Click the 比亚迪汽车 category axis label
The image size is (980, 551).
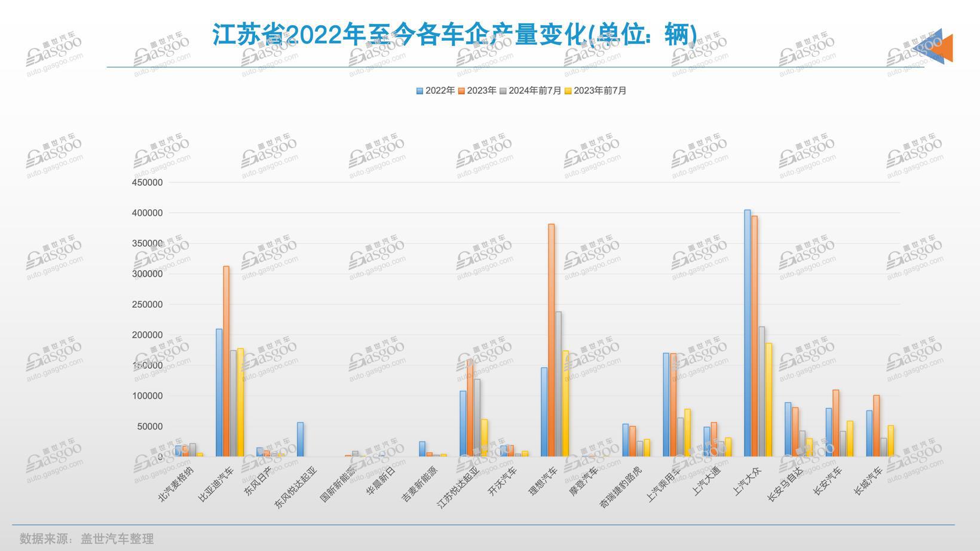pos(216,484)
